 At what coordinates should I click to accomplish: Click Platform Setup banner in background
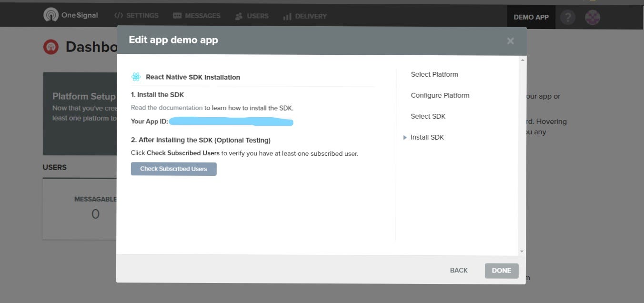pyautogui.click(x=80, y=113)
